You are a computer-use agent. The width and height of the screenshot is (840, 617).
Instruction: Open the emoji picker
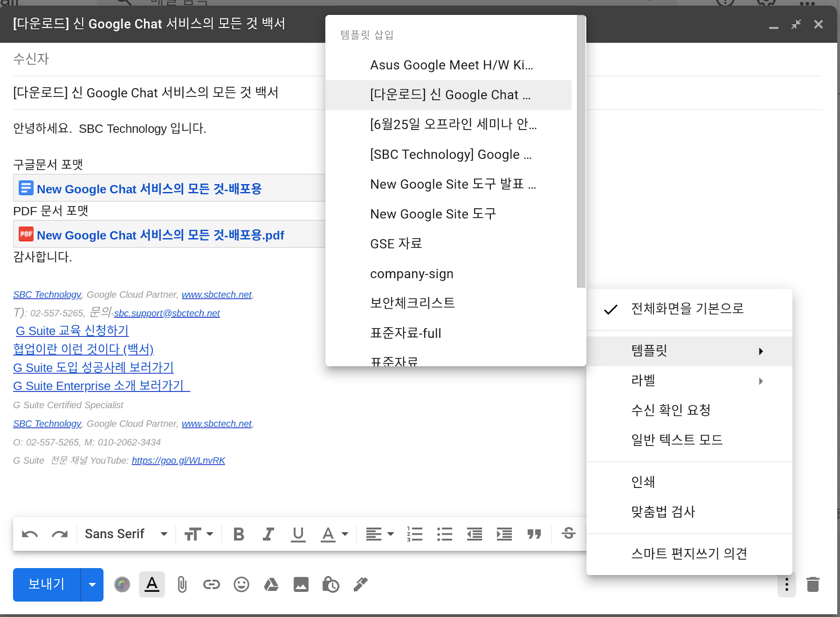pos(241,584)
